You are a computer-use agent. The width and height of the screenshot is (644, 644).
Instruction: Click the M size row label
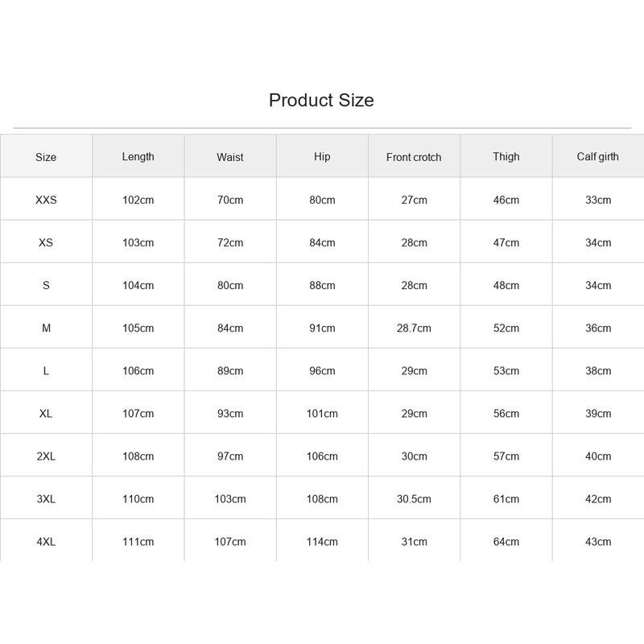pyautogui.click(x=46, y=328)
